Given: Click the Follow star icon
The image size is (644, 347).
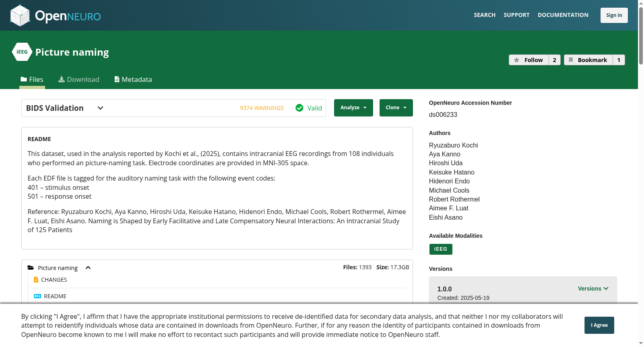Looking at the screenshot, I should point(517,60).
